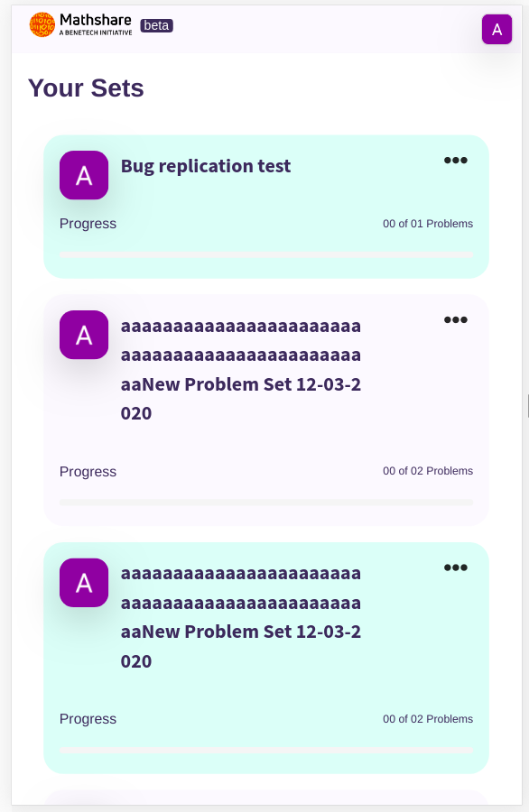
Task: Open options menu for Bug replication test
Action: coord(456,160)
